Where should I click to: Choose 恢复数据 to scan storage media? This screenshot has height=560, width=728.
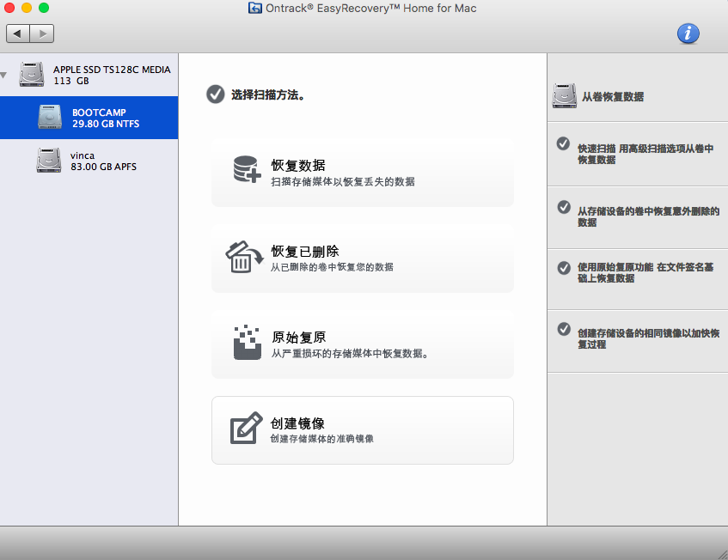[x=362, y=168]
